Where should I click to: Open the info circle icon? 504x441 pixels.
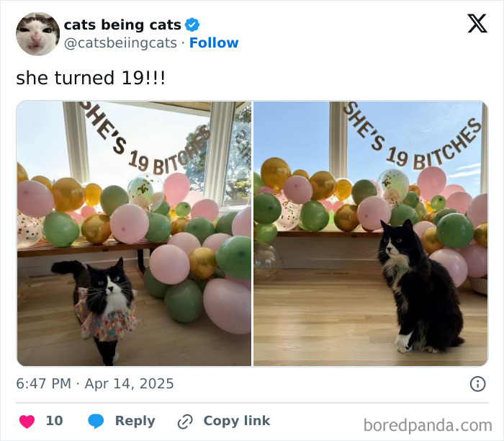coord(477,384)
